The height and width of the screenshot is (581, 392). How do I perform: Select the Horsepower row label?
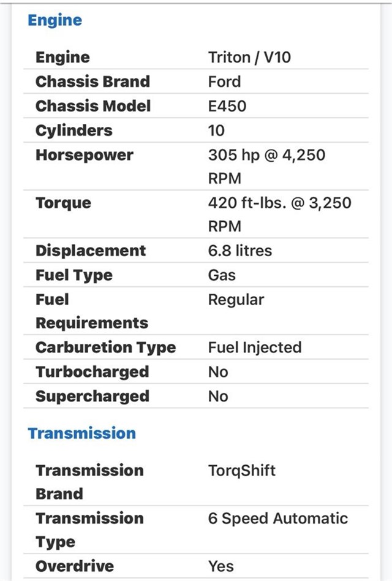(x=84, y=155)
